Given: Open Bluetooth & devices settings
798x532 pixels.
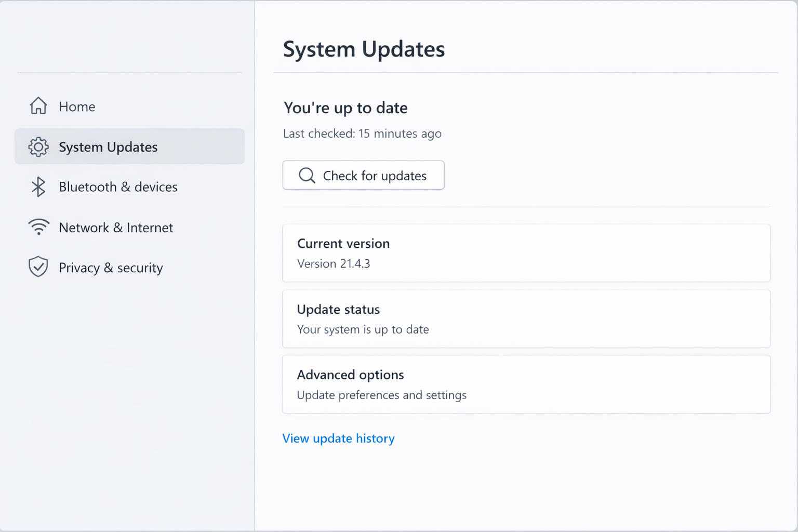Looking at the screenshot, I should pos(118,187).
